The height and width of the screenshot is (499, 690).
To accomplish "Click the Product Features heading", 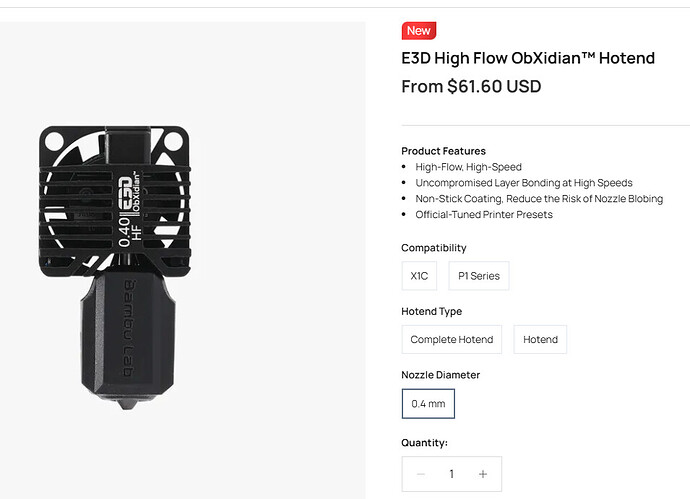I will [443, 151].
